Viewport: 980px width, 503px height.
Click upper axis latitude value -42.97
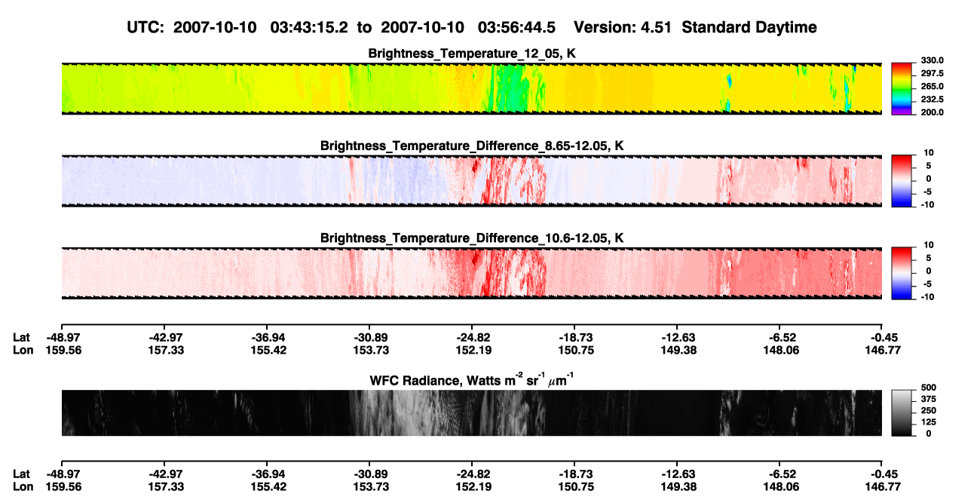[164, 337]
